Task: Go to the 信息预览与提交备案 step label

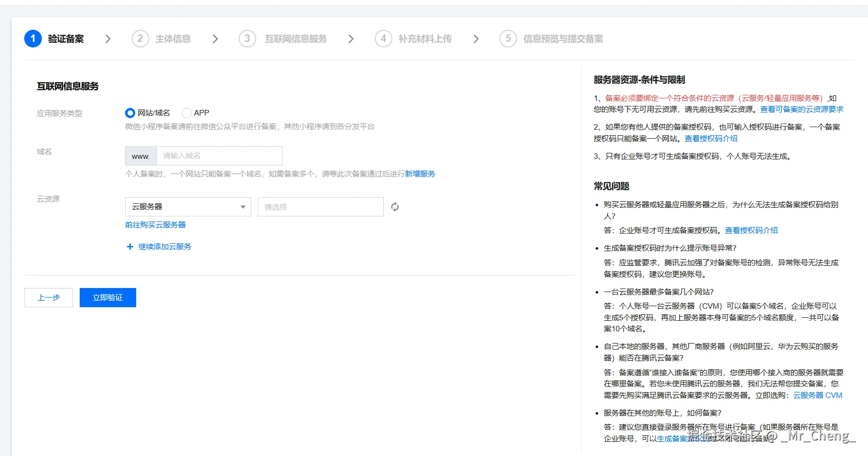Action: click(563, 39)
